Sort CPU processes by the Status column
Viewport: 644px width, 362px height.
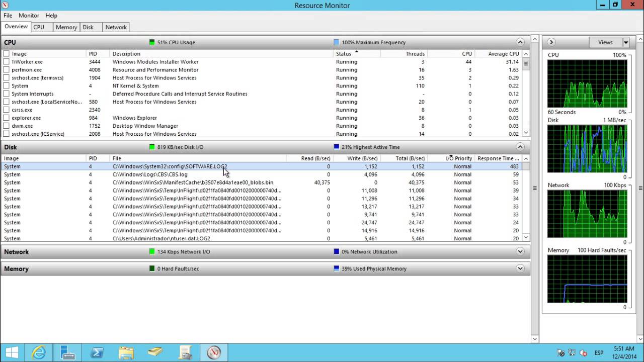356,54
